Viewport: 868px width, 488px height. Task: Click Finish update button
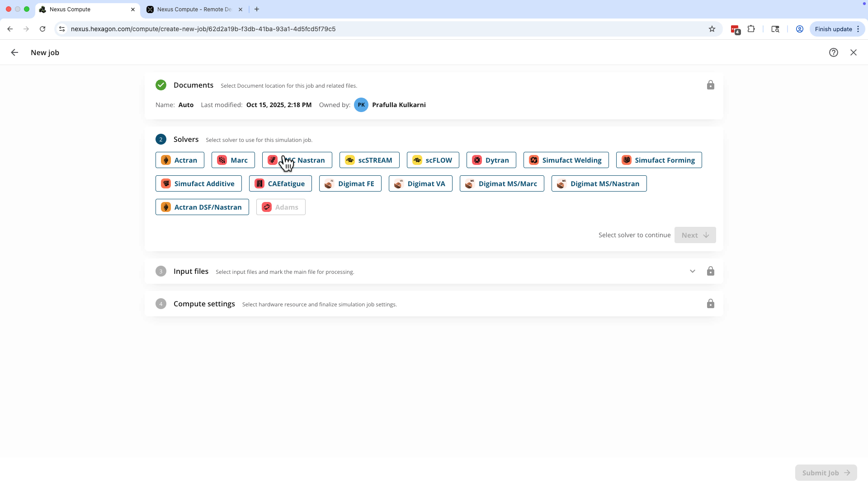[833, 29]
